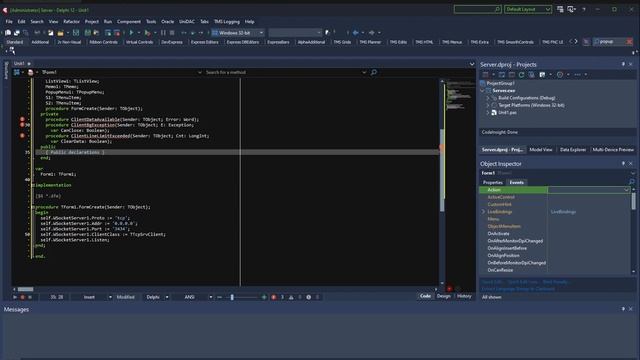640x360 pixels.
Task: Click the Save Desktop layout icon
Action: (560, 9)
